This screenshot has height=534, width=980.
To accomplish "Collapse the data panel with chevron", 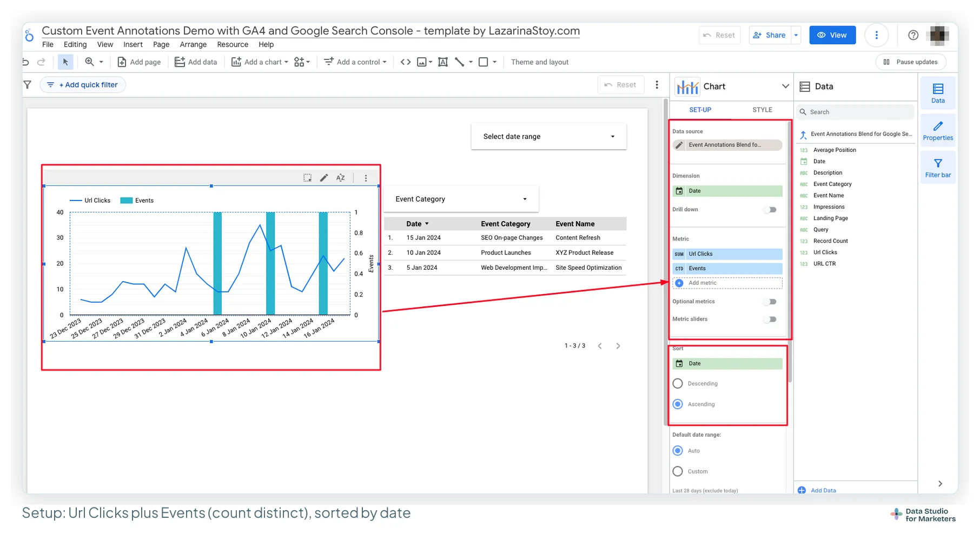I will point(940,484).
